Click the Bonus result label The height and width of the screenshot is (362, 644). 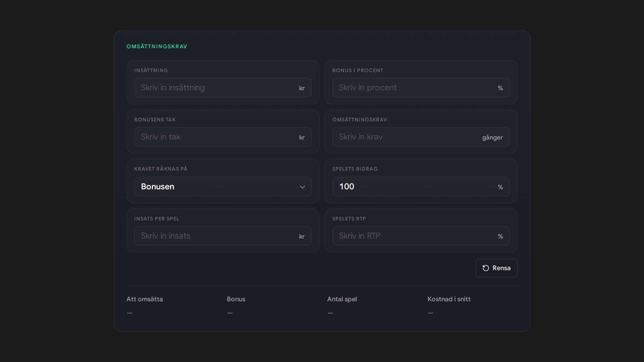point(236,299)
